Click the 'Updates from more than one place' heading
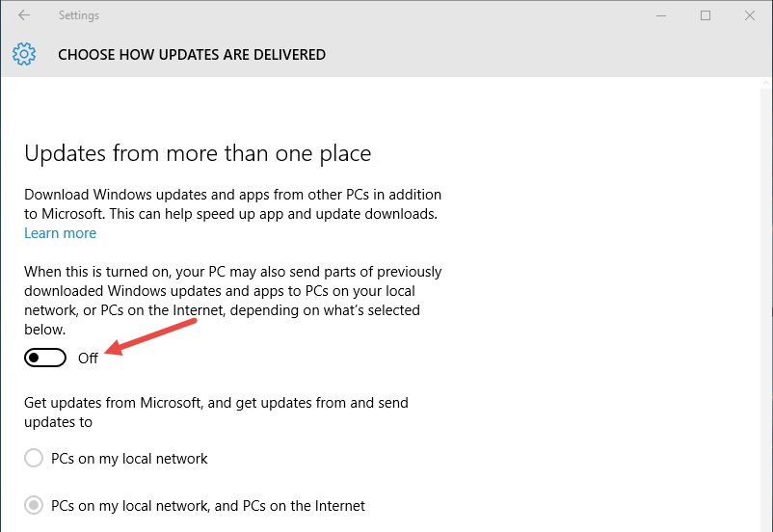This screenshot has width=773, height=532. (198, 153)
